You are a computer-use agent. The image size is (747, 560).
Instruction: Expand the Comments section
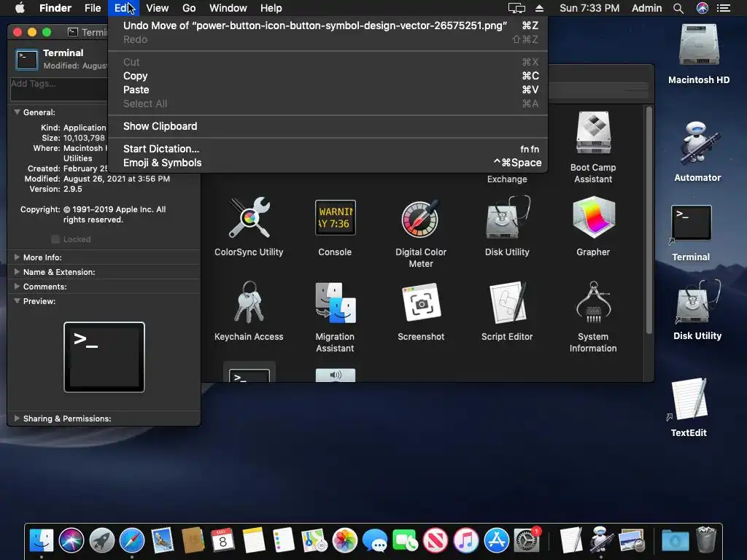click(18, 287)
